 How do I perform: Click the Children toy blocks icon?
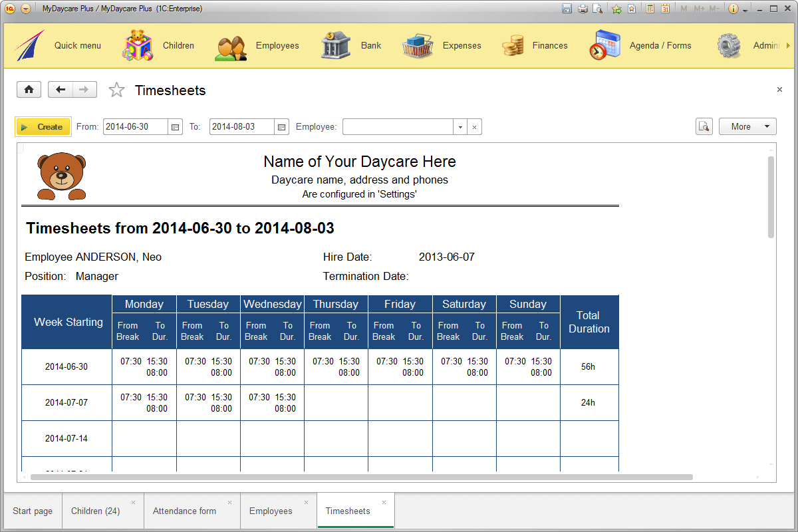[x=138, y=46]
